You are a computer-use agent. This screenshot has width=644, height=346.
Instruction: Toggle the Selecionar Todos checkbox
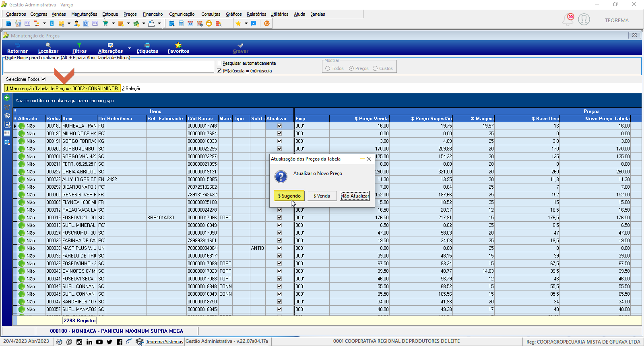point(43,79)
